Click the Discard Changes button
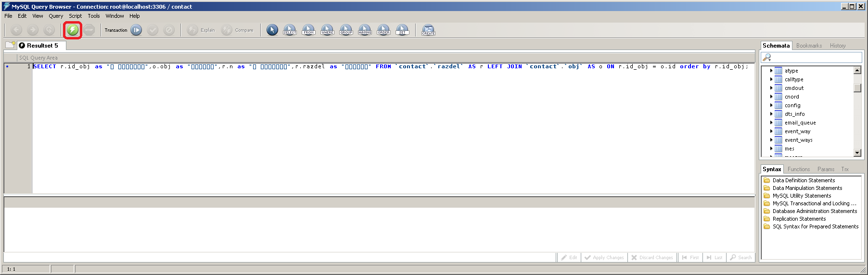The height and width of the screenshot is (275, 868). pos(652,258)
